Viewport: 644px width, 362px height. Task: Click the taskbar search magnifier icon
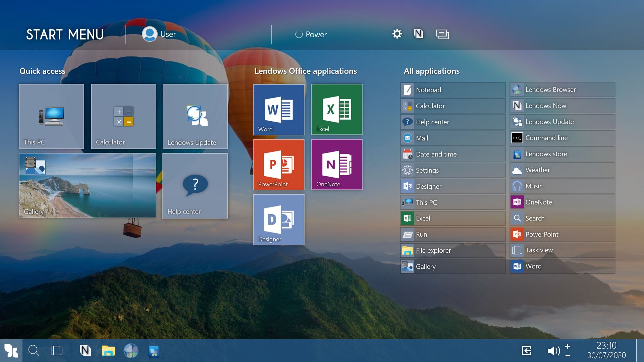point(34,351)
